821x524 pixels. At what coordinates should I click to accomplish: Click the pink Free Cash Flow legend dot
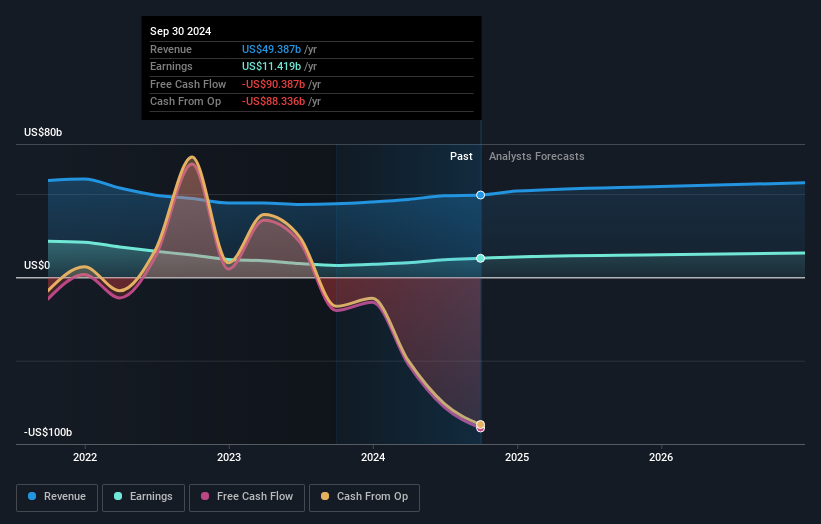tap(205, 496)
